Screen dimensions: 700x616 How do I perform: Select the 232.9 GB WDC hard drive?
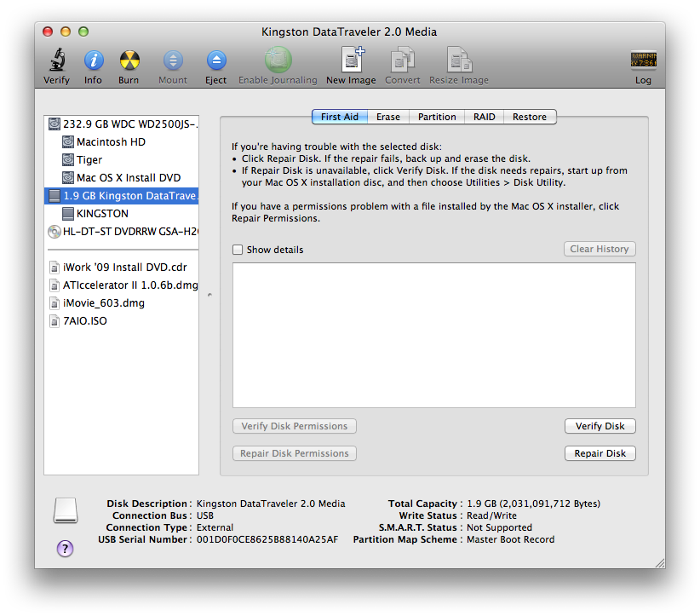(122, 124)
